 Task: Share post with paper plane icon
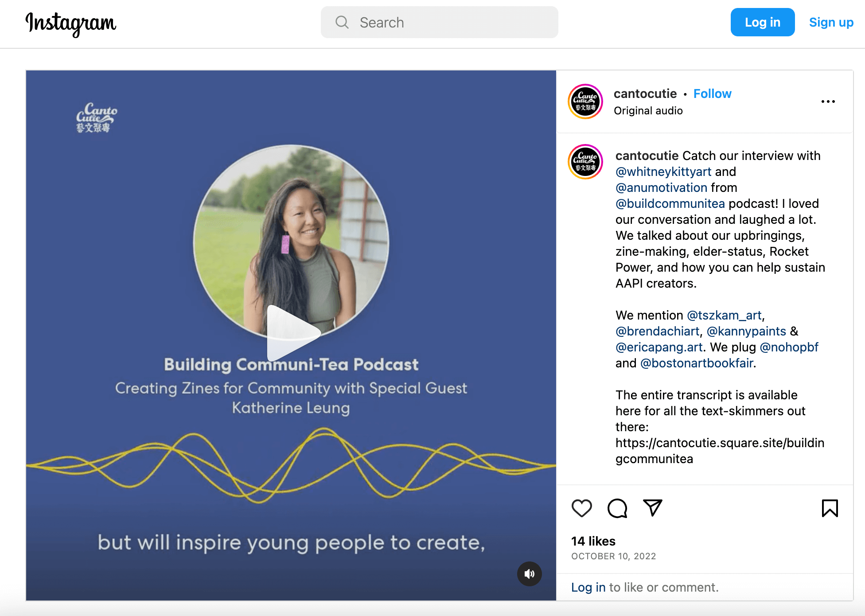(x=652, y=508)
